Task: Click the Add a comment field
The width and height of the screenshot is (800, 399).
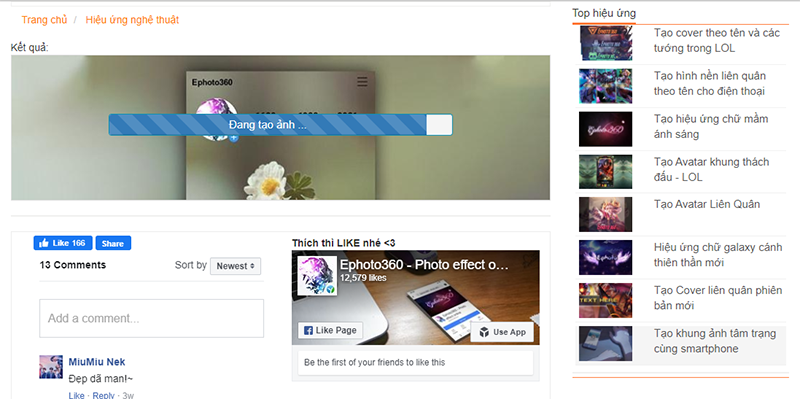Action: 152,318
